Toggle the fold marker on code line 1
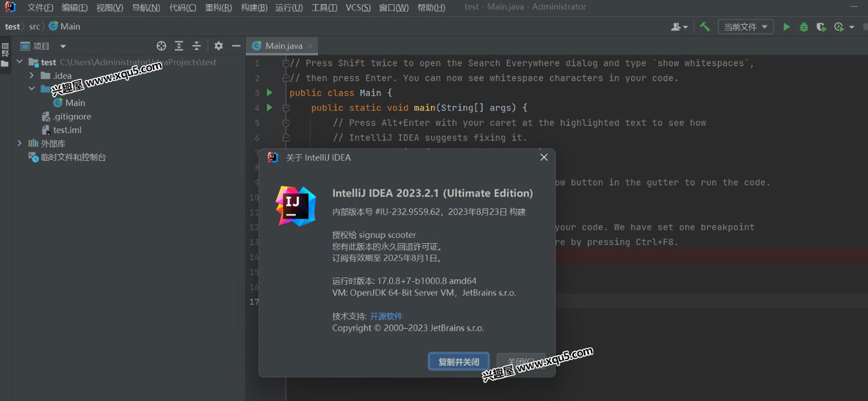The image size is (868, 401). tap(286, 63)
